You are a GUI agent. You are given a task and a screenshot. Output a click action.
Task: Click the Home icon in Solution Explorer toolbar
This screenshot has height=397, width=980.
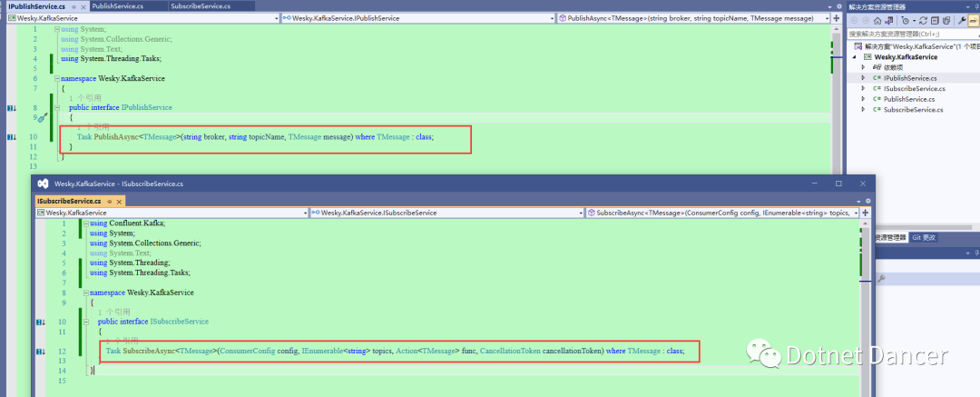coord(877,21)
